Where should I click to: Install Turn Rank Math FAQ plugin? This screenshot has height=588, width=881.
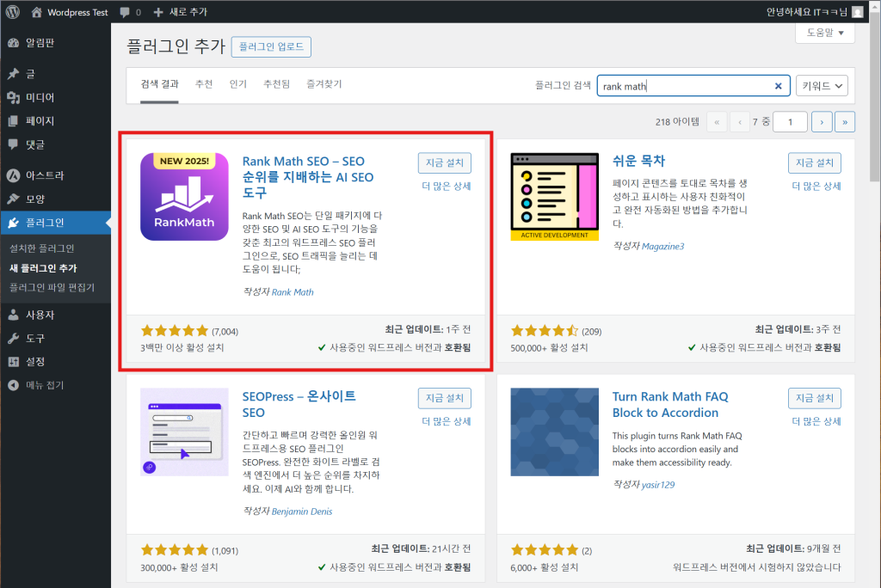coord(815,398)
